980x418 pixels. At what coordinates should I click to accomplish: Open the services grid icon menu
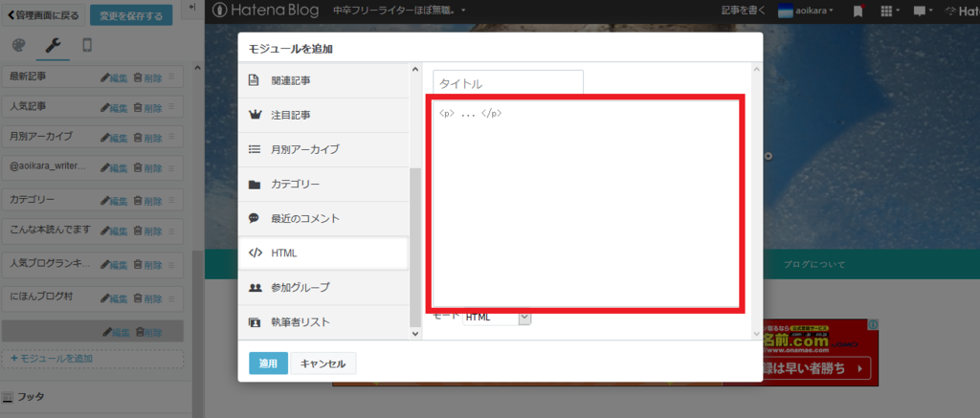point(889,11)
